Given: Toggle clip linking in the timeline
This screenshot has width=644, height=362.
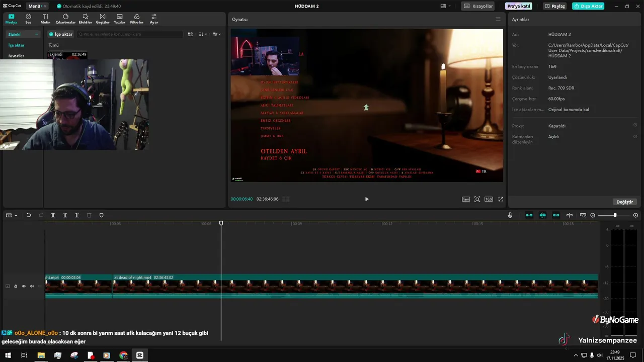Looking at the screenshot, I should tap(556, 215).
